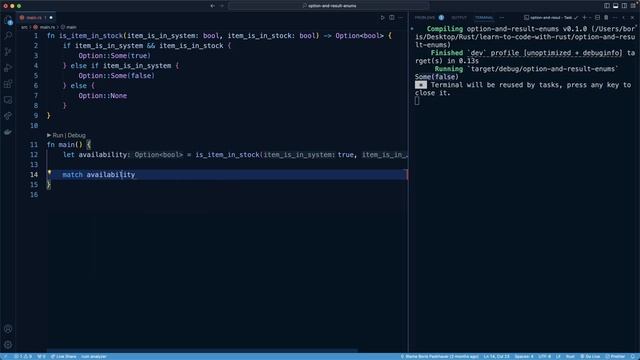Open editor More Actions ellipsis

[401, 18]
